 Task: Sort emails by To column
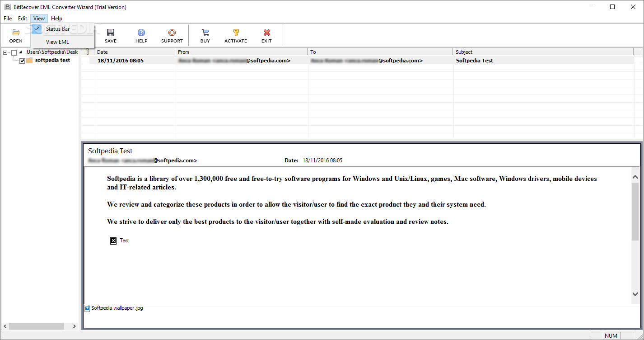coord(380,52)
